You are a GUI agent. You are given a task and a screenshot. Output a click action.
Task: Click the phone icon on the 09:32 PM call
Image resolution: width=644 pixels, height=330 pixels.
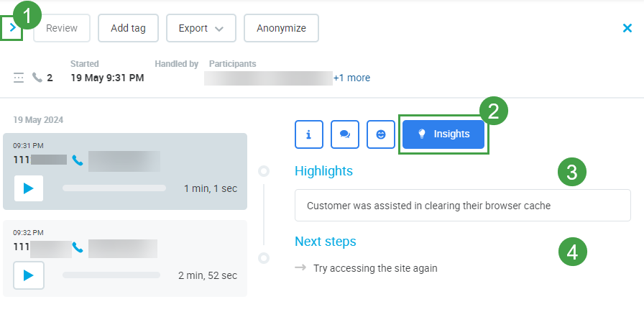tap(78, 248)
